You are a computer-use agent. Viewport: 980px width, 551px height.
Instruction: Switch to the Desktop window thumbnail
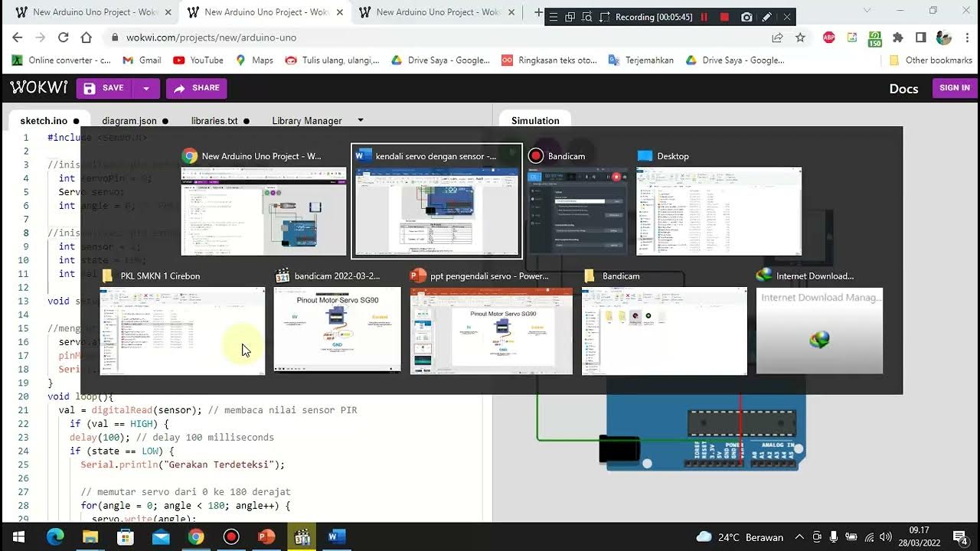(719, 201)
